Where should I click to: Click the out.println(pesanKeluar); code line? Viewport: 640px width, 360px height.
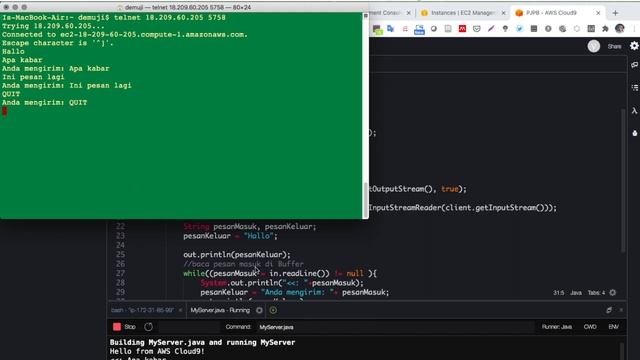pyautogui.click(x=237, y=255)
